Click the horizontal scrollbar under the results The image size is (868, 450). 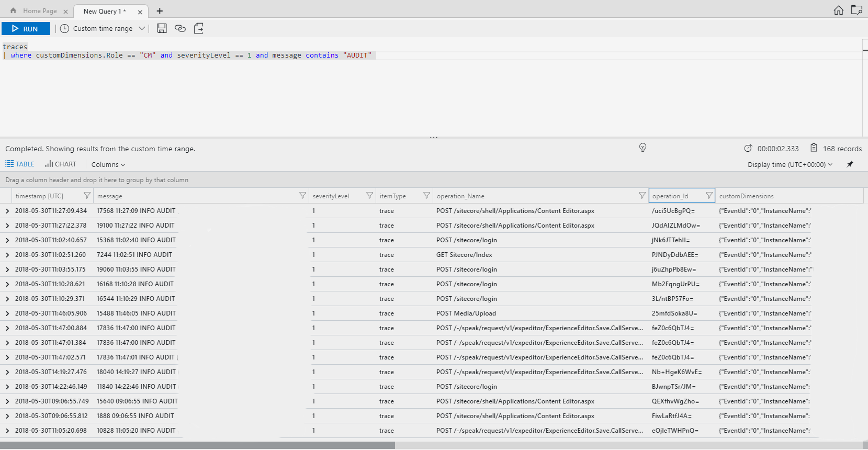[x=198, y=445]
